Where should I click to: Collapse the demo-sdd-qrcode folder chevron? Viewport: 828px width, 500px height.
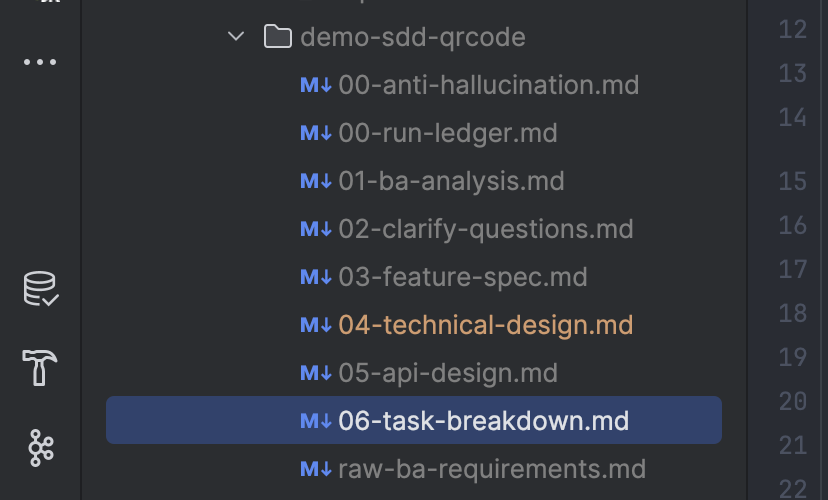click(x=236, y=37)
